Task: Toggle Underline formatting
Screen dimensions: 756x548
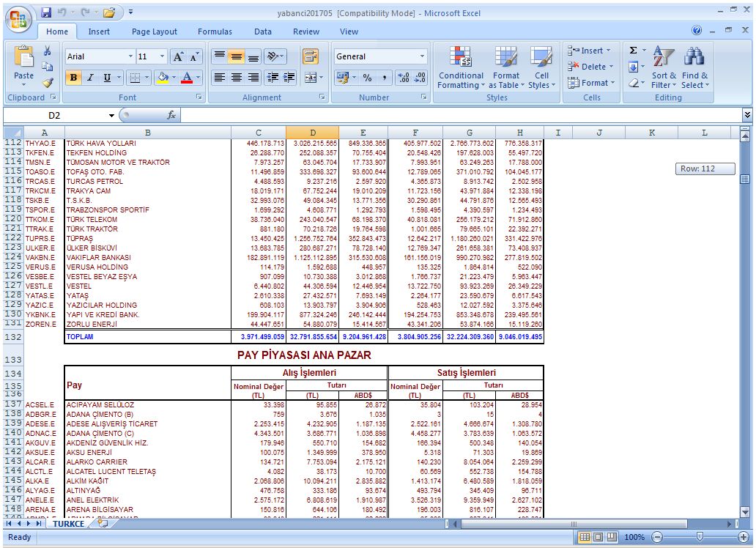Action: pyautogui.click(x=107, y=77)
